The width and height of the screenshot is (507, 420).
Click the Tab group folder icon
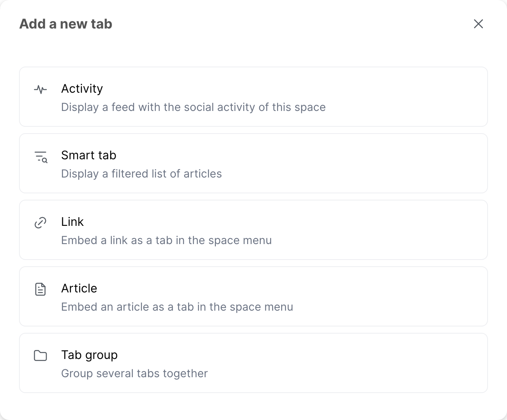(x=40, y=355)
